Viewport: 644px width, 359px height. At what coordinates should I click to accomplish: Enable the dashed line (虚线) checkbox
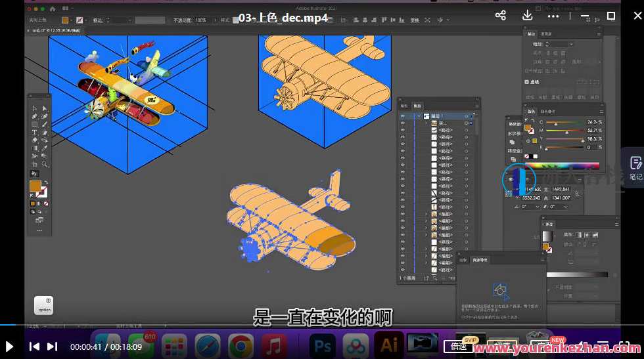click(527, 82)
